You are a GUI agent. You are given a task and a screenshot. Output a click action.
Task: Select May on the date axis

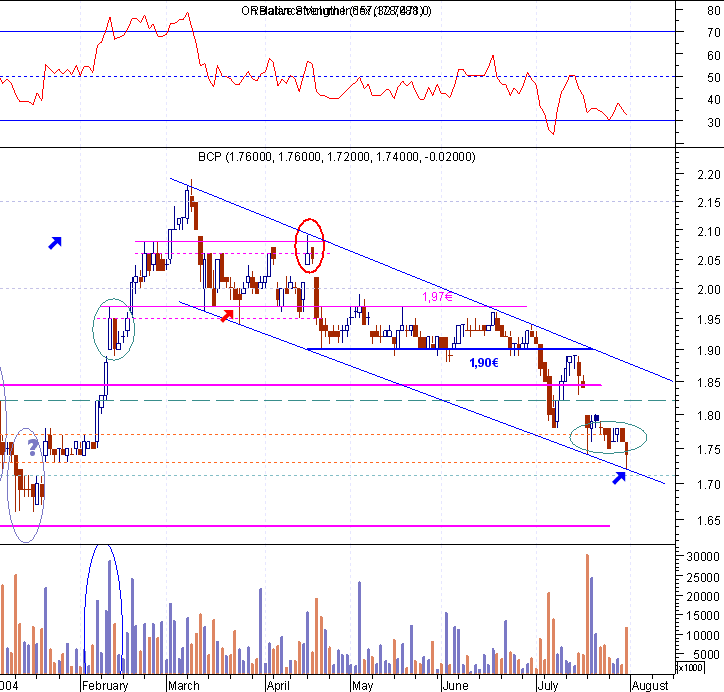[x=363, y=686]
